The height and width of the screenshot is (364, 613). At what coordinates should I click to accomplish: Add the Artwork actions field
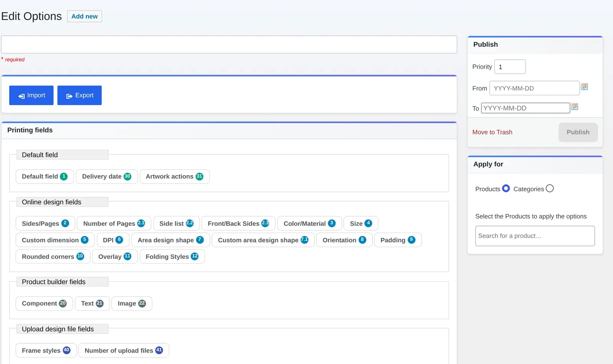coord(175,177)
